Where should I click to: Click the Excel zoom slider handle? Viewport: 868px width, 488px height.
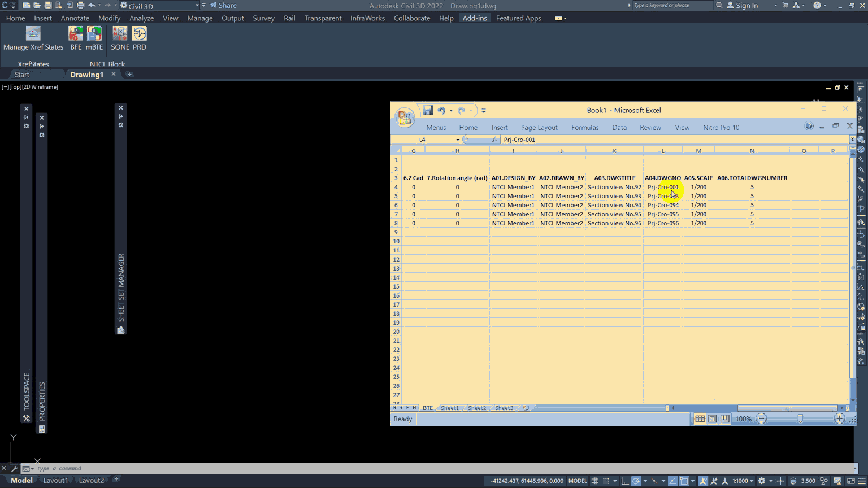pyautogui.click(x=800, y=419)
